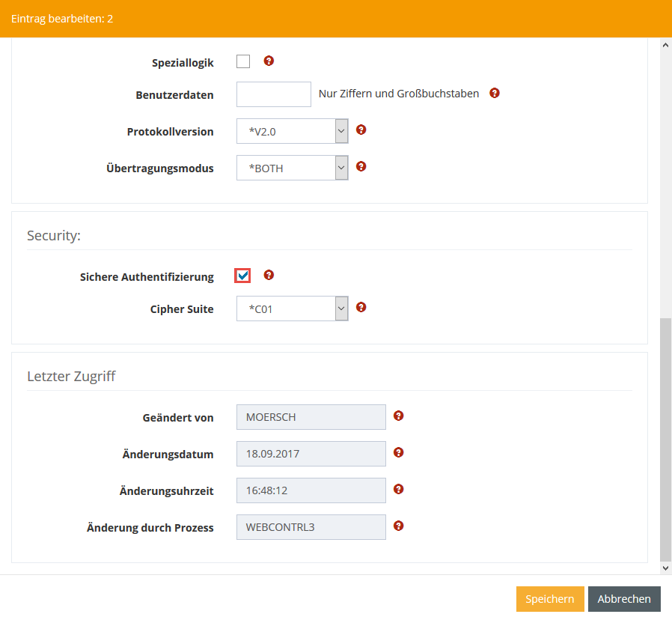
Task: Open the Protokollversion dropdown
Action: click(x=293, y=131)
